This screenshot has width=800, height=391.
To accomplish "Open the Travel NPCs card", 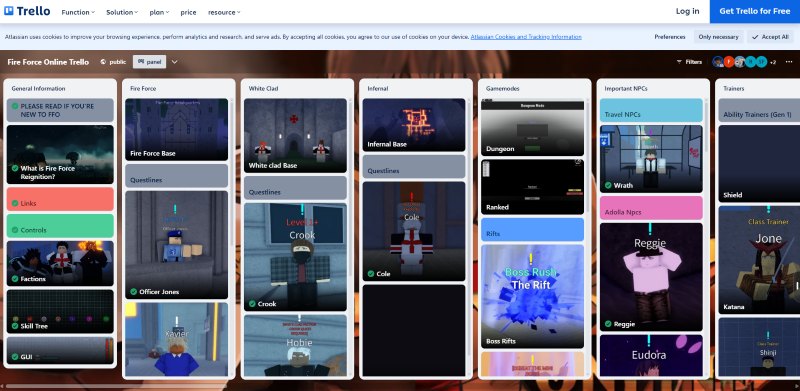I will (651, 110).
